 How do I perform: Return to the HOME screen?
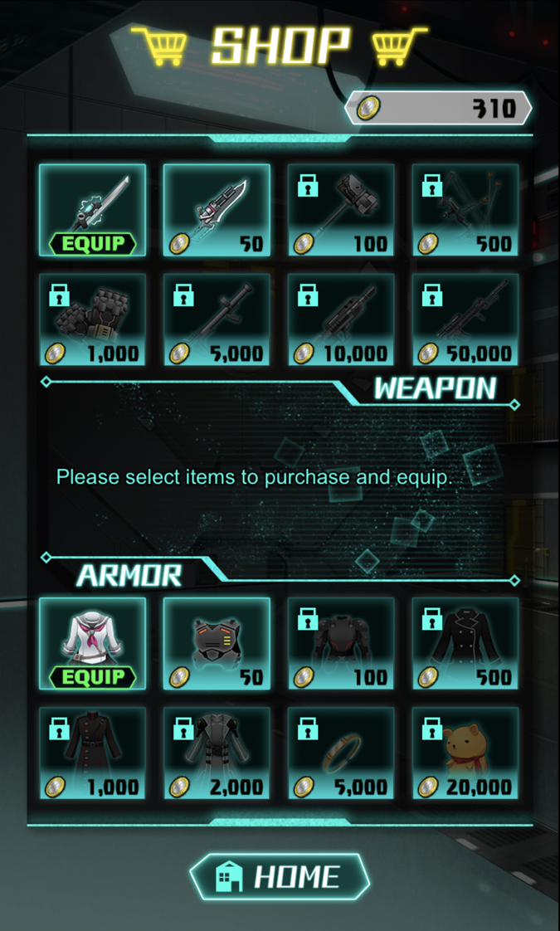point(280,876)
